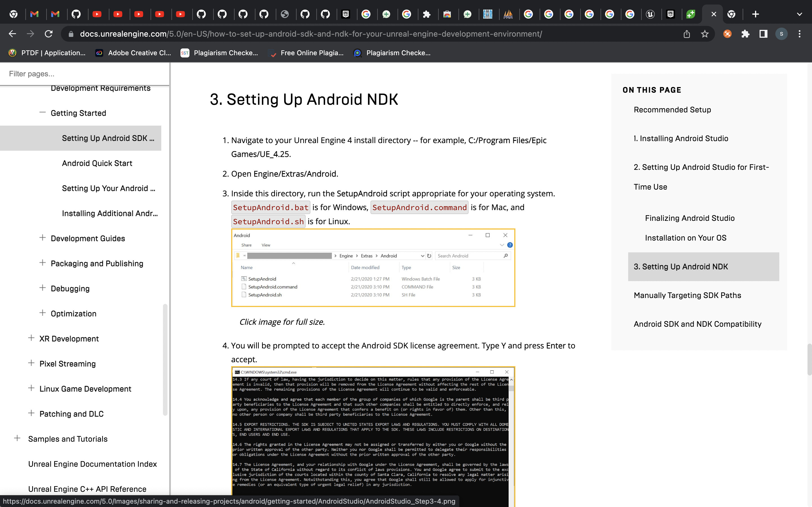812x507 pixels.
Task: Open the Extensions puzzle icon in the toolbar
Action: (745, 34)
